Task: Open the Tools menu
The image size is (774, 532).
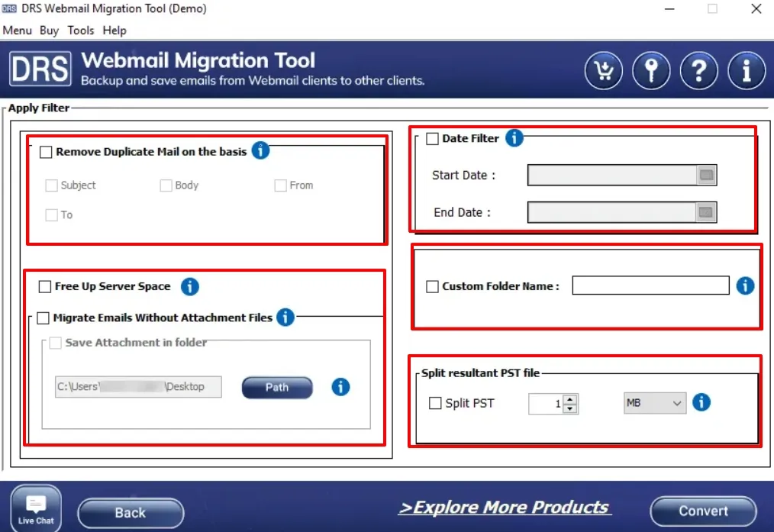Action: [80, 31]
